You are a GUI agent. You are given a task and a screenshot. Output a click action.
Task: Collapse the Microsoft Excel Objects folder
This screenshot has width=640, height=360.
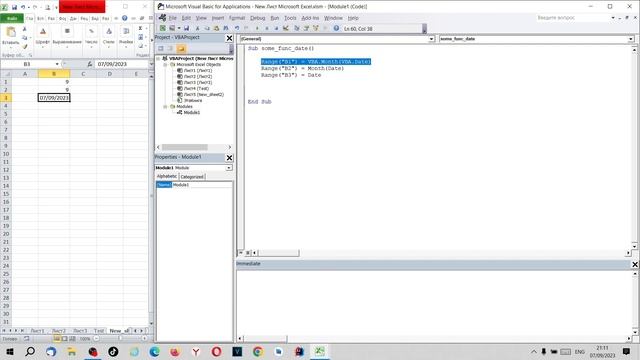coord(166,64)
